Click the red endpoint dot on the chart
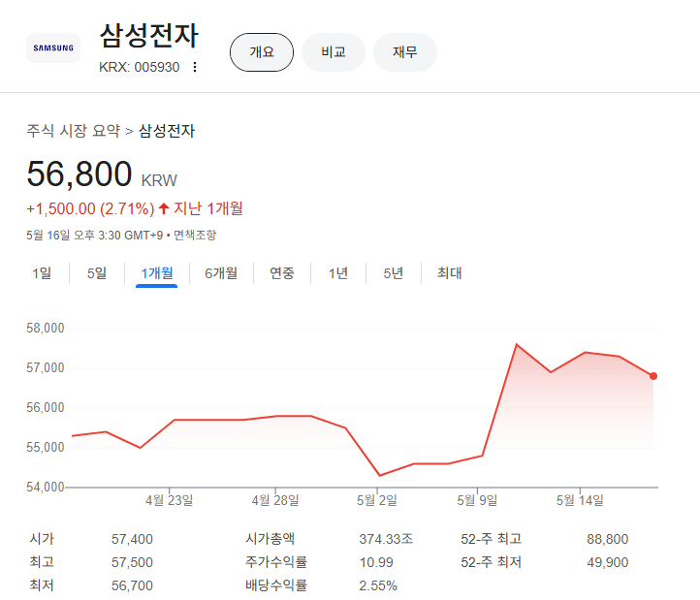Image resolution: width=700 pixels, height=600 pixels. click(653, 376)
